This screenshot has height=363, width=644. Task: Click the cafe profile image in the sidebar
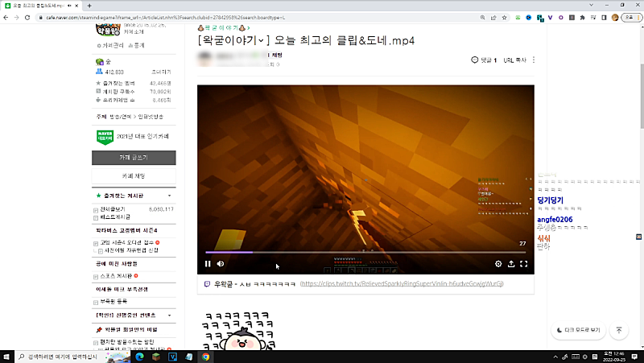pos(108,30)
